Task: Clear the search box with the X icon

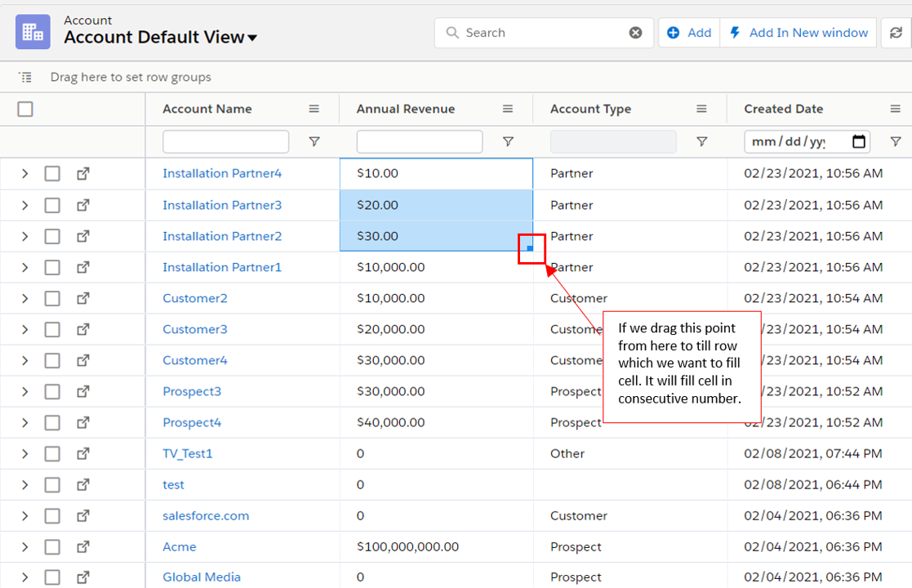Action: point(635,33)
